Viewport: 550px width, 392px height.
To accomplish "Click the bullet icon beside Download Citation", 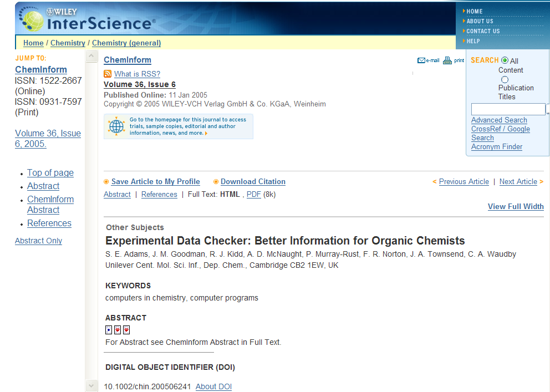I will (x=216, y=182).
